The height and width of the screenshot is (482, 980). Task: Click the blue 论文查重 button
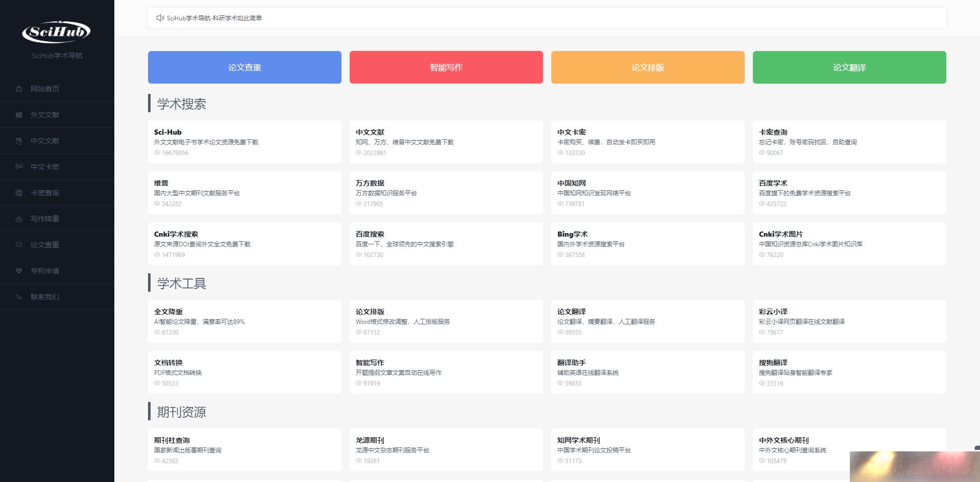click(x=244, y=67)
